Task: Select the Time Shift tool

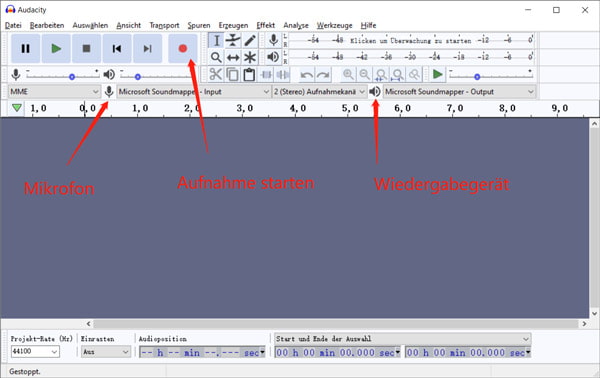Action: [x=233, y=57]
